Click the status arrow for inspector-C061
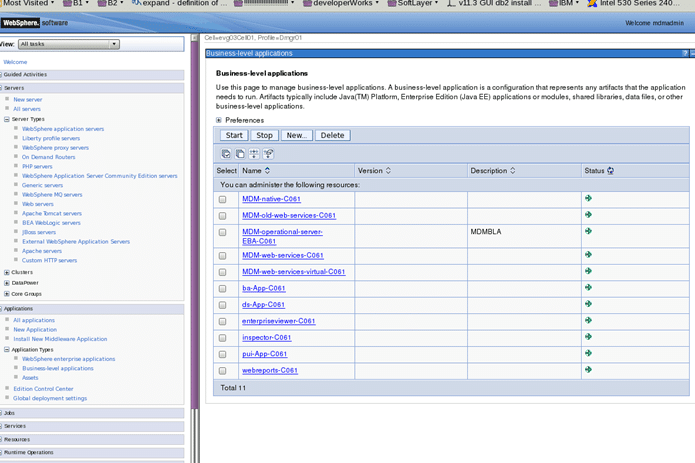 click(x=588, y=336)
